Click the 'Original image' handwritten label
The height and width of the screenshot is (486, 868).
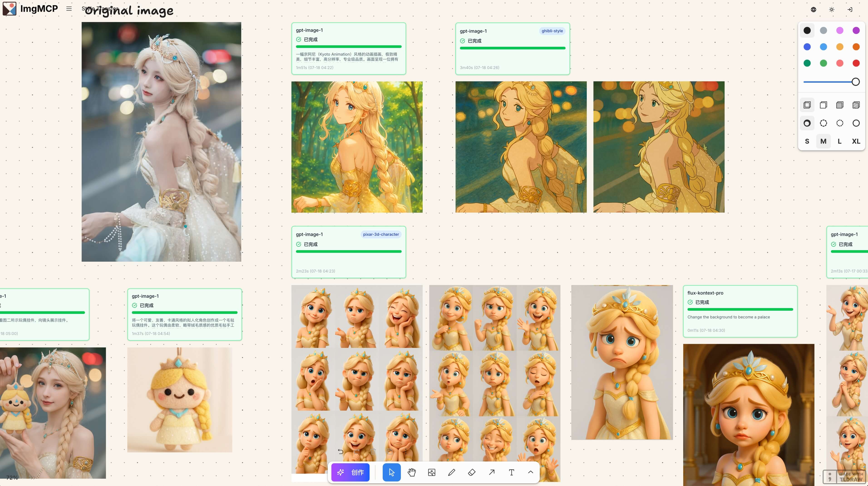pos(129,11)
